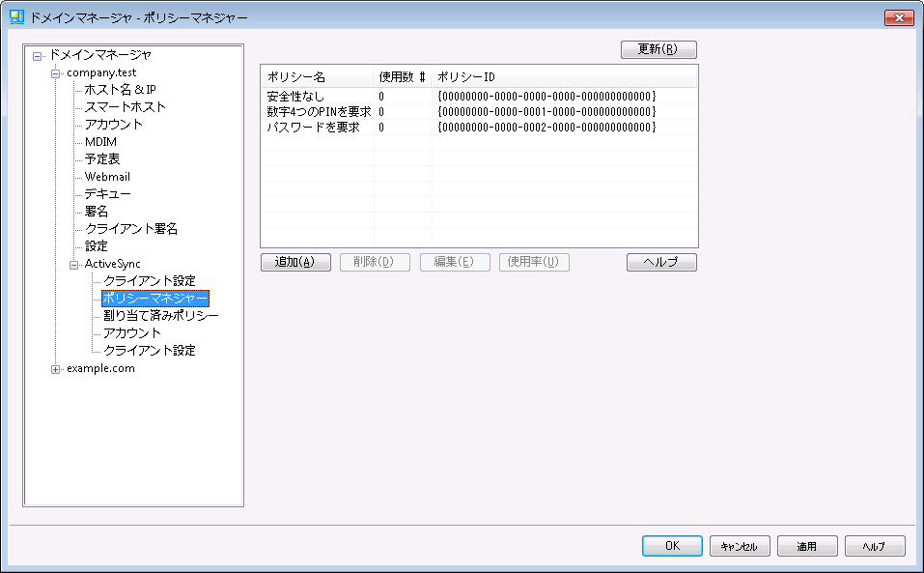The image size is (924, 573).
Task: Click the Domain Manager title bar icon
Action: pyautogui.click(x=16, y=18)
